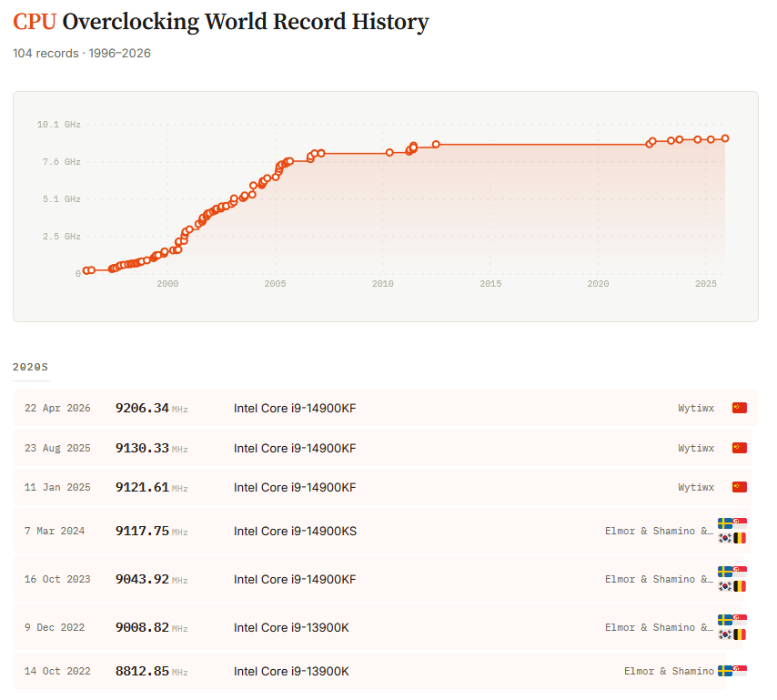The width and height of the screenshot is (777, 700).
Task: Pick Singapore flag in 9 Dec 2022 row
Action: click(x=740, y=620)
